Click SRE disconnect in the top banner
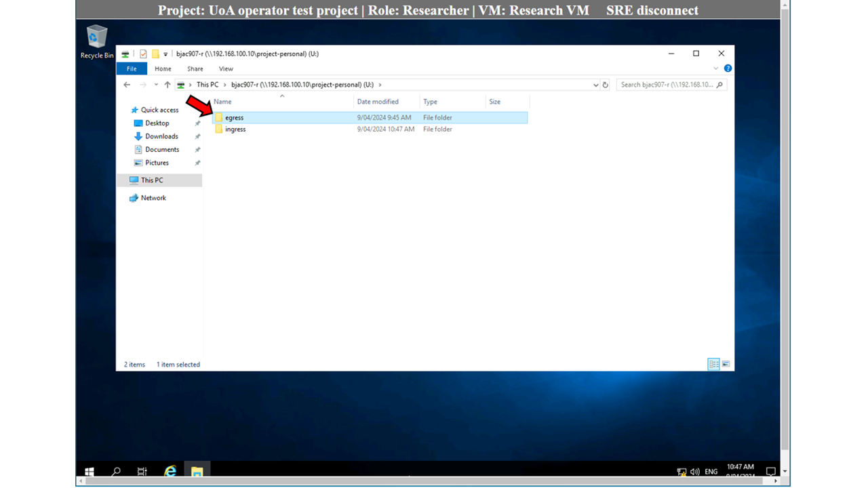 652,10
